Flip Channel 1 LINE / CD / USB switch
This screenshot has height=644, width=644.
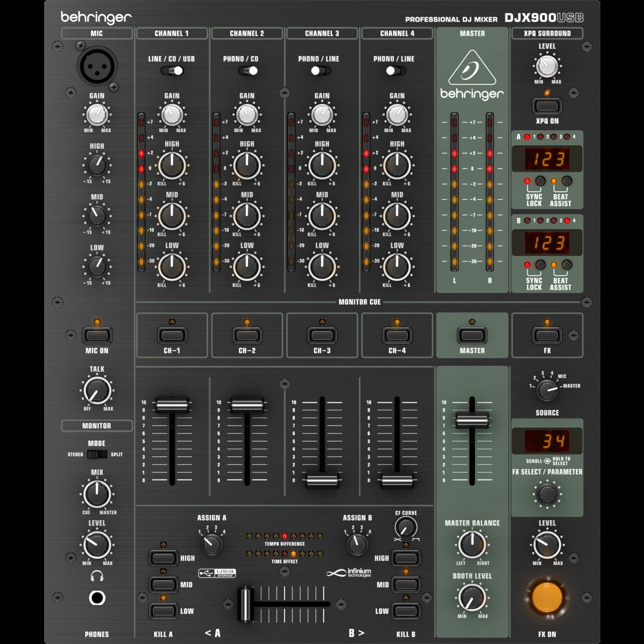(172, 71)
